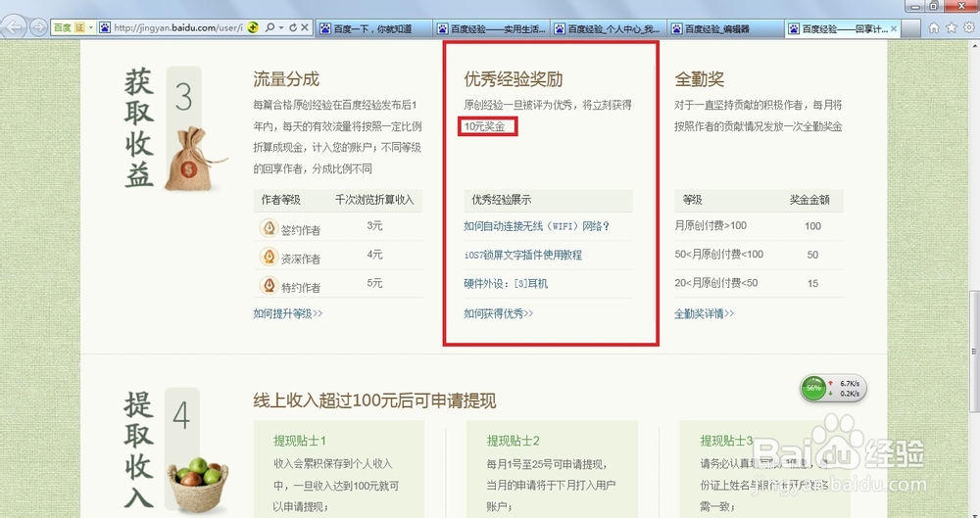Click the bonus amount 50 cell
The image size is (980, 518).
tap(812, 255)
